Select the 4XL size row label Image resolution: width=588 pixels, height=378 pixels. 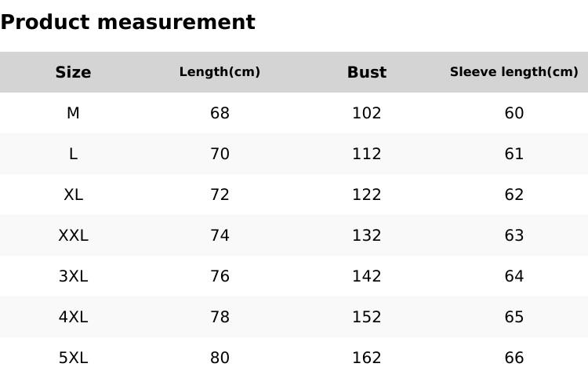tap(73, 317)
